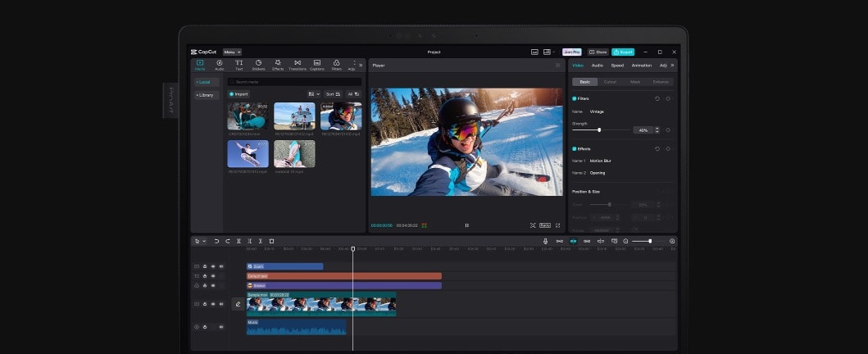
Task: Expand more tool tabs with the double chevron
Action: pos(361,65)
